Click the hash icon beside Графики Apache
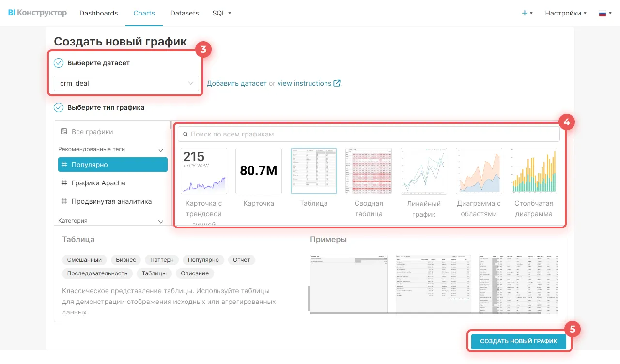Image resolution: width=620 pixels, height=364 pixels. point(64,183)
